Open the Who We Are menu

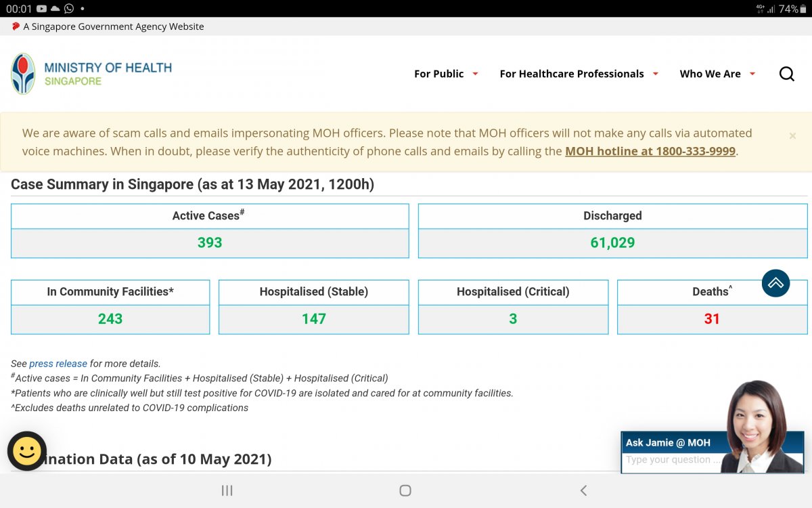(710, 74)
